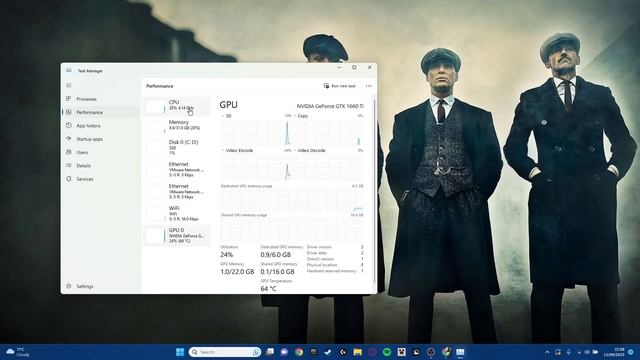The width and height of the screenshot is (640, 360).
Task: Select the WiFi performance entry
Action: pyautogui.click(x=177, y=213)
